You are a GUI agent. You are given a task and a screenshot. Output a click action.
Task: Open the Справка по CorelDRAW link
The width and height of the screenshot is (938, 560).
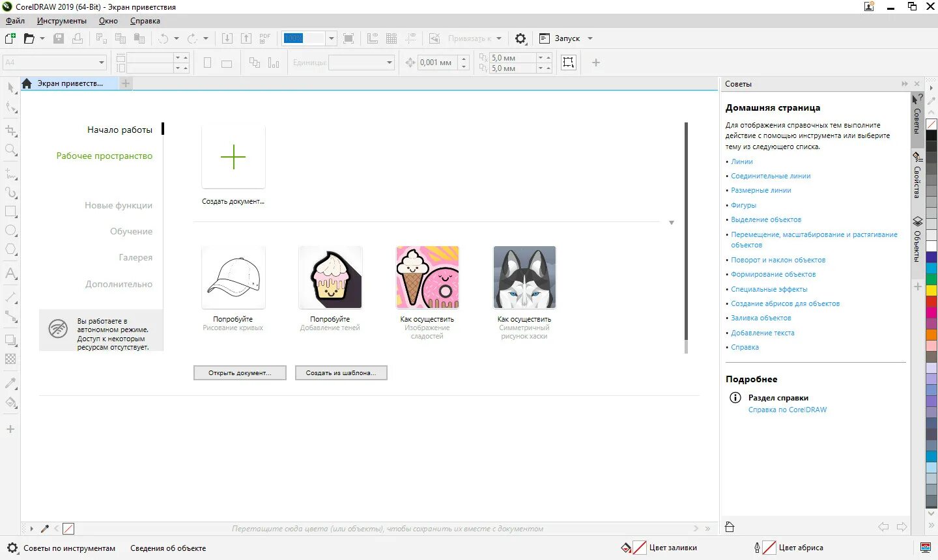[788, 410]
